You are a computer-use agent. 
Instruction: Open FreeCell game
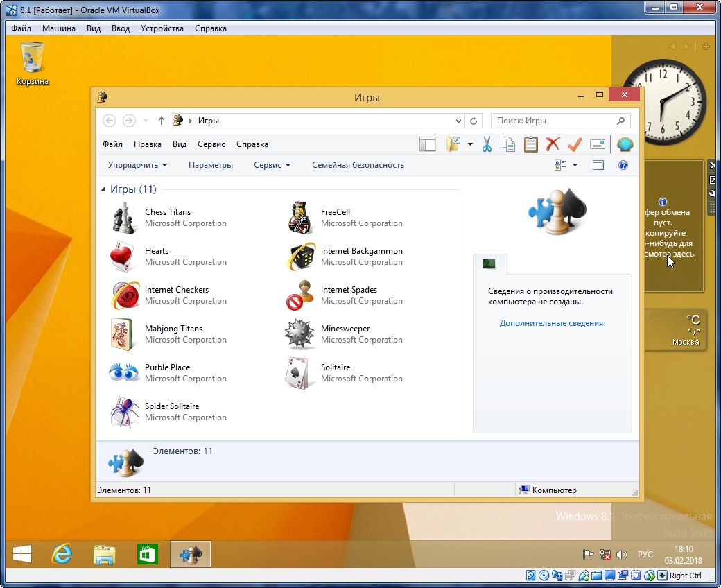(x=345, y=218)
